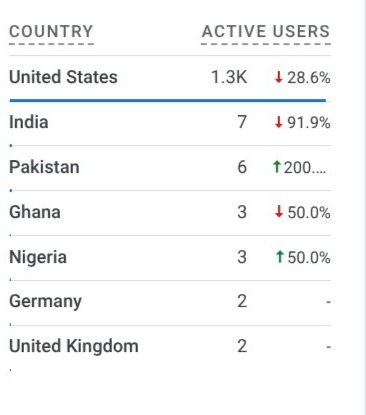Image resolution: width=366 pixels, height=415 pixels.
Task: Click the dash change value for Germany
Action: (x=329, y=302)
